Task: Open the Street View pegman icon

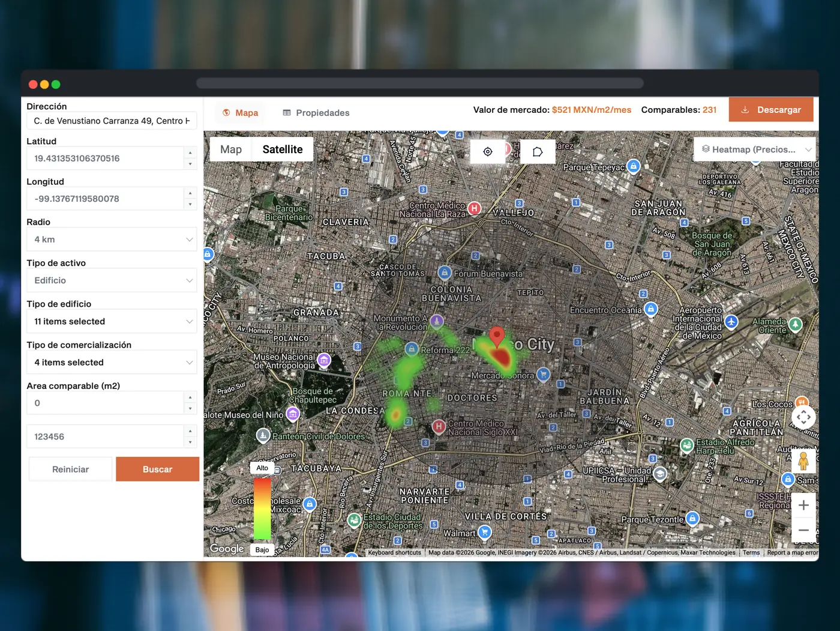Action: point(803,461)
